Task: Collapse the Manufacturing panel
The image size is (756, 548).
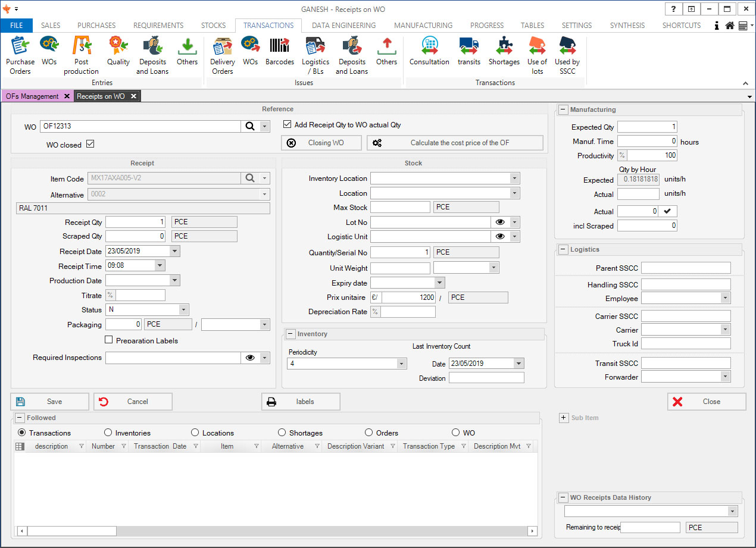Action: pyautogui.click(x=563, y=109)
